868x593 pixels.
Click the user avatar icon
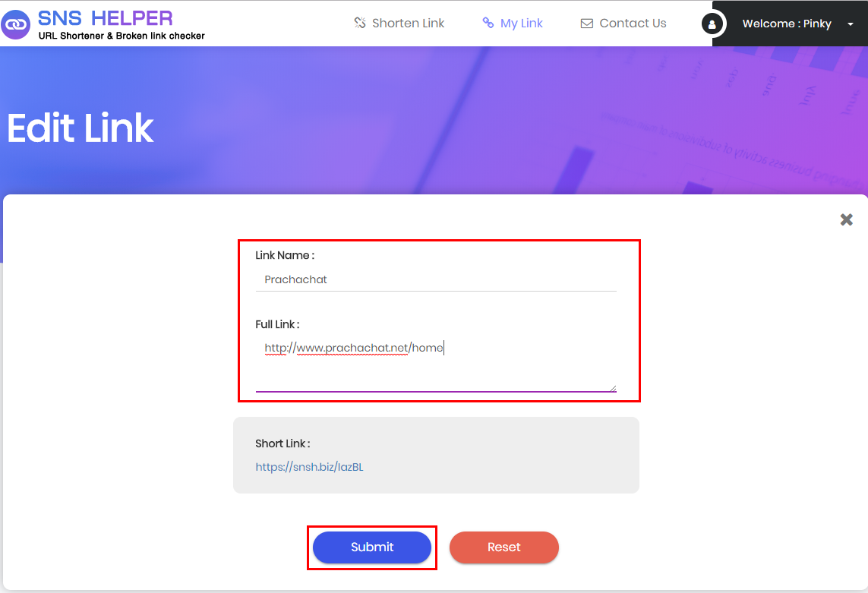(x=712, y=24)
